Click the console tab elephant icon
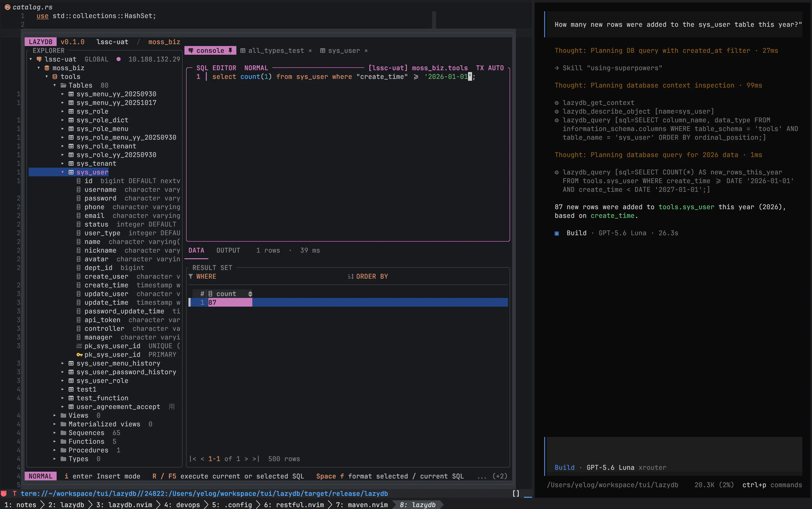Screen dimensions: 812x509 click(x=191, y=50)
